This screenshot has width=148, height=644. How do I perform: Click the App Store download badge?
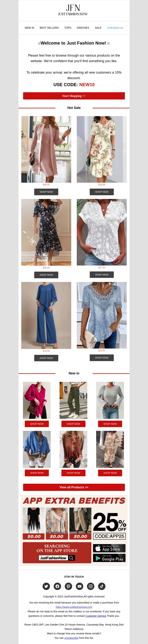coord(109,548)
